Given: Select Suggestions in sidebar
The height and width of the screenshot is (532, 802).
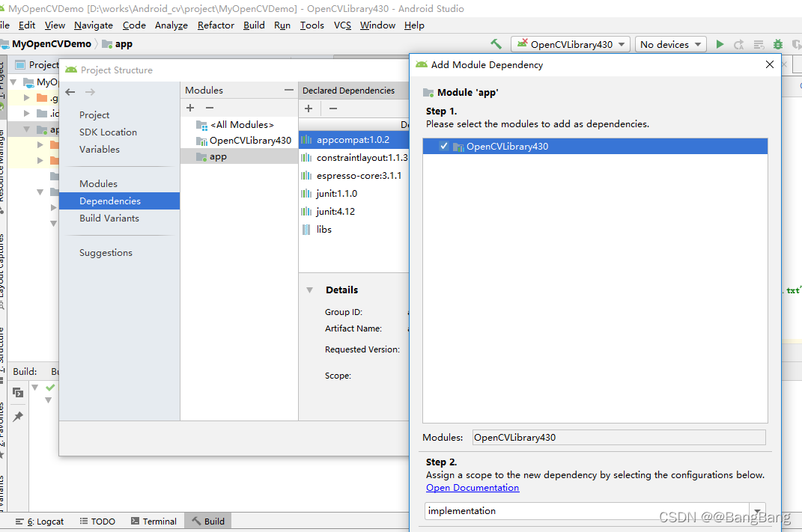Looking at the screenshot, I should pyautogui.click(x=106, y=252).
